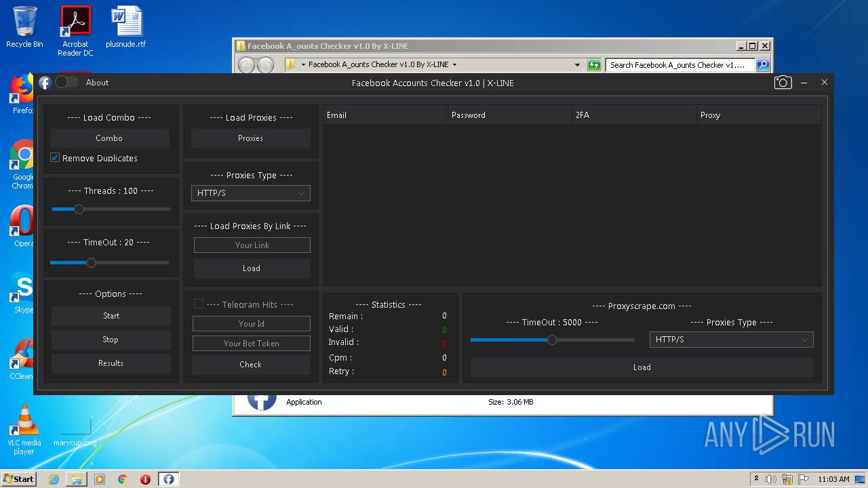Click the Your Id input field

(x=251, y=324)
